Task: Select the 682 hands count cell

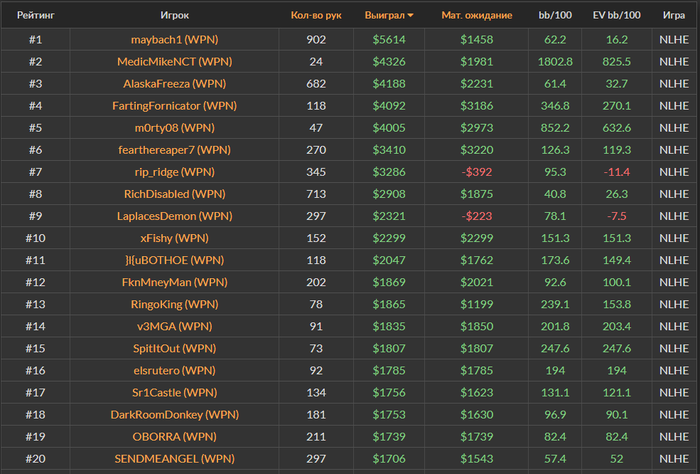Action: pyautogui.click(x=316, y=84)
